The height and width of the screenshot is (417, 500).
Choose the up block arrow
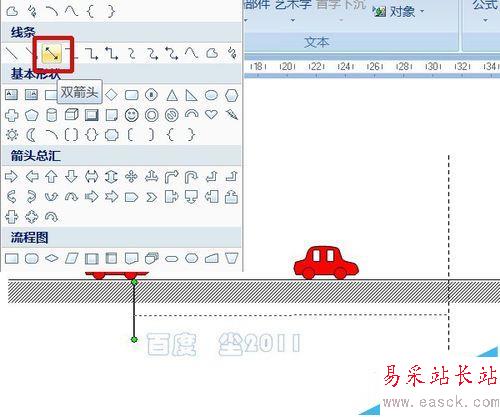(x=51, y=176)
